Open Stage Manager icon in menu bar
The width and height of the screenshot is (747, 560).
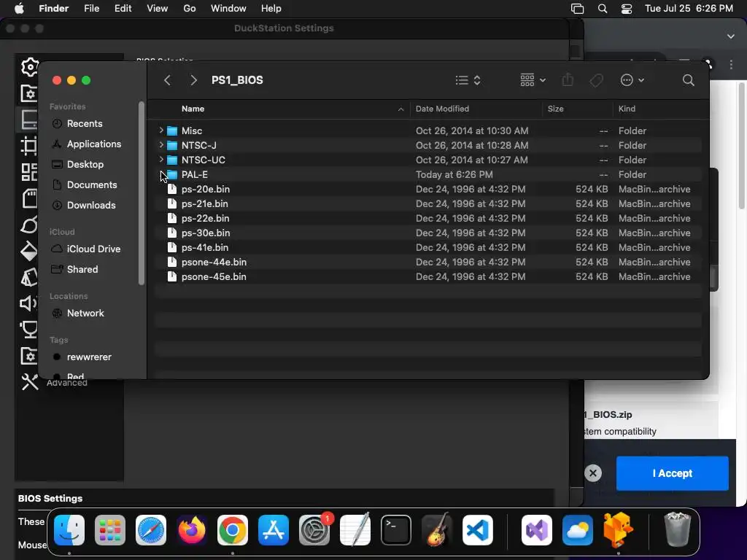pyautogui.click(x=578, y=9)
